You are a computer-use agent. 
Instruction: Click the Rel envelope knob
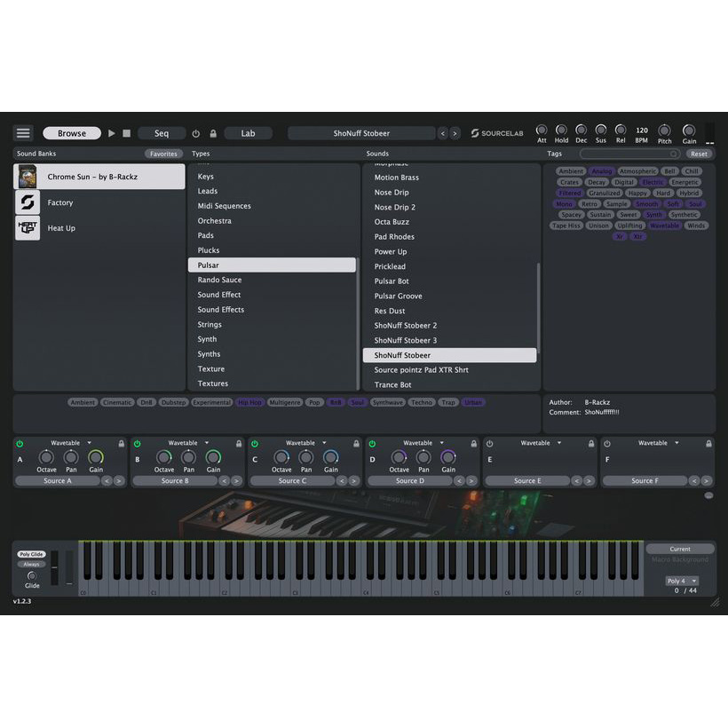621,130
